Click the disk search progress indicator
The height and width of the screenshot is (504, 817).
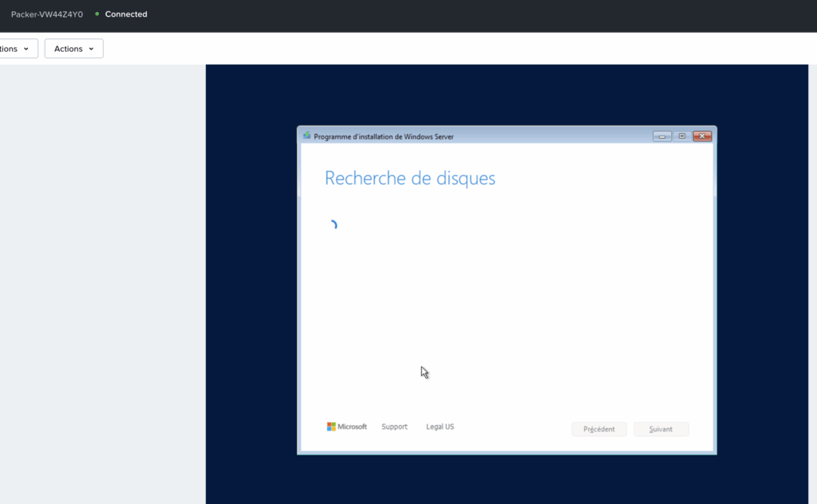[x=334, y=223]
